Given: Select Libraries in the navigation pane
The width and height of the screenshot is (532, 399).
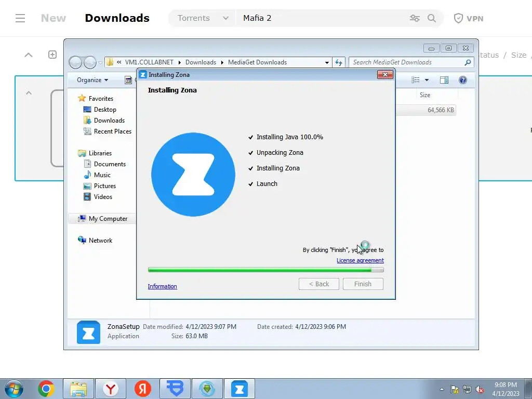Looking at the screenshot, I should click(100, 153).
